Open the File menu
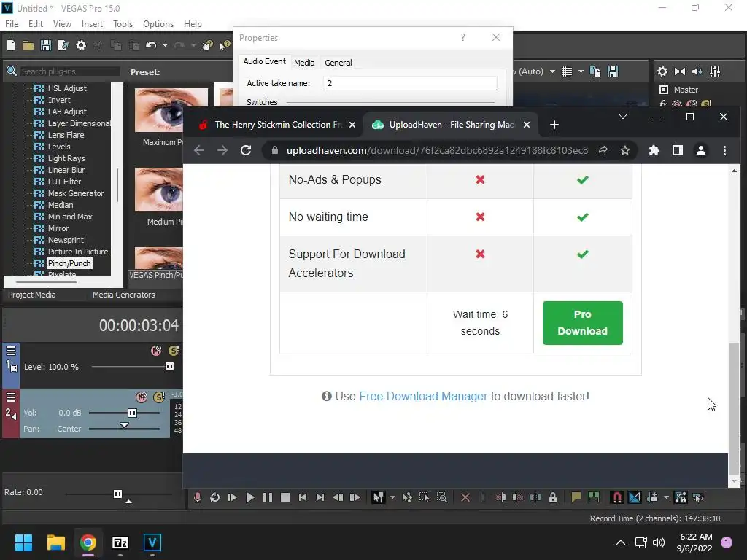The width and height of the screenshot is (747, 560). pos(12,24)
